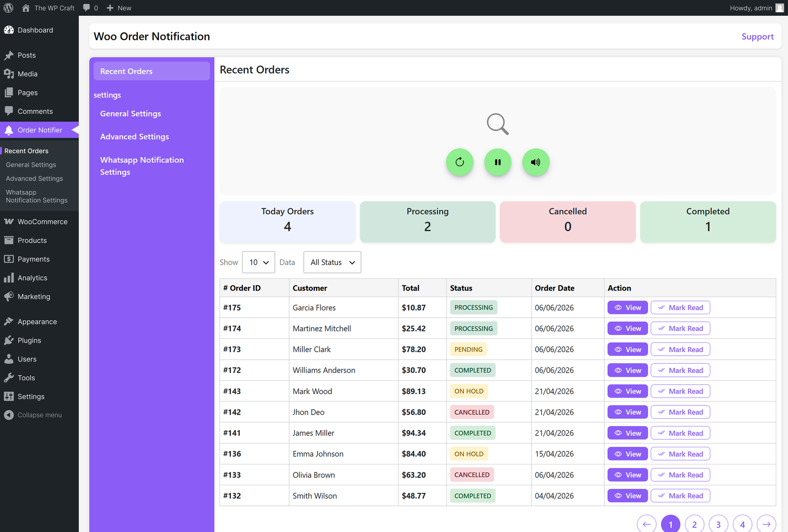This screenshot has width=788, height=532.
Task: Click the Order Notifier bell icon
Action: coord(9,130)
